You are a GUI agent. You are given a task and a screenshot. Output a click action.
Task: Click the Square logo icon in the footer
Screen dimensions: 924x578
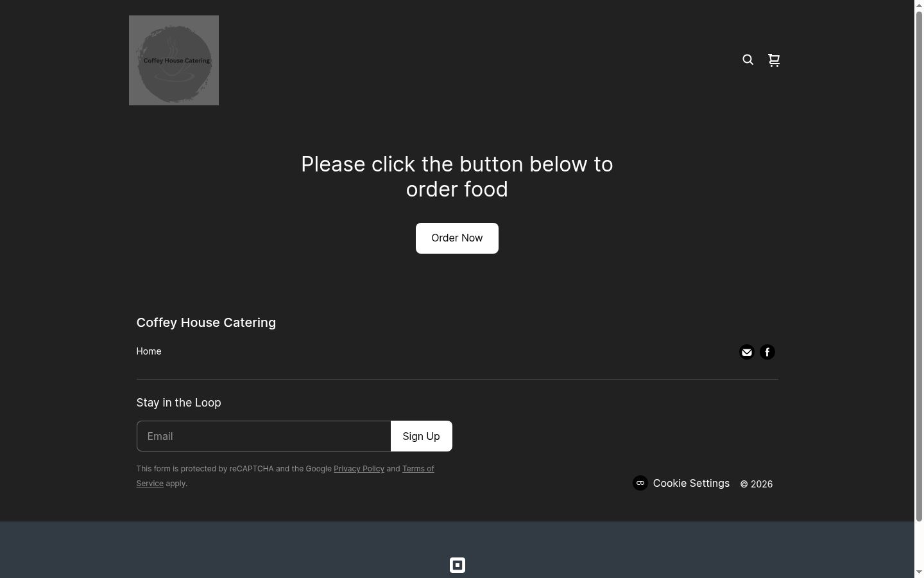coord(458,565)
